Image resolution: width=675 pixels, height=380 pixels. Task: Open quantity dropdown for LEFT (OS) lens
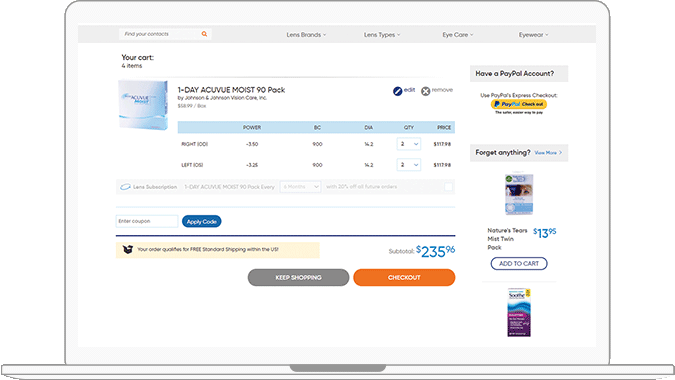(409, 165)
